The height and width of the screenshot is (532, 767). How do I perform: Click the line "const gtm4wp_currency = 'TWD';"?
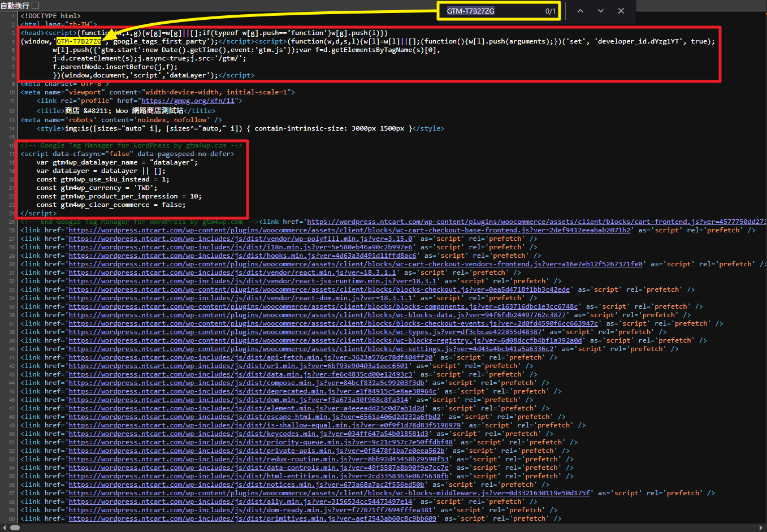tap(97, 188)
